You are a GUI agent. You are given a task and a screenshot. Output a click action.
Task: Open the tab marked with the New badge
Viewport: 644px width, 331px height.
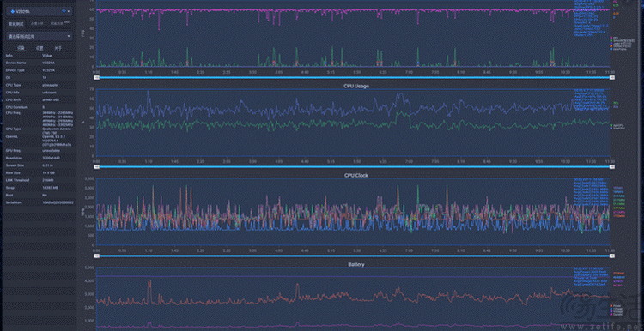[59, 24]
